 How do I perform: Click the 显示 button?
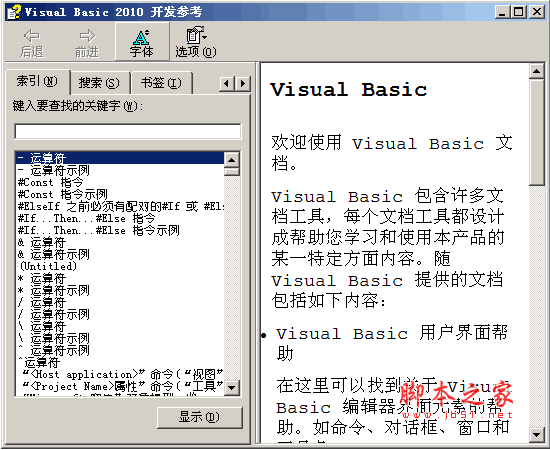[x=199, y=417]
